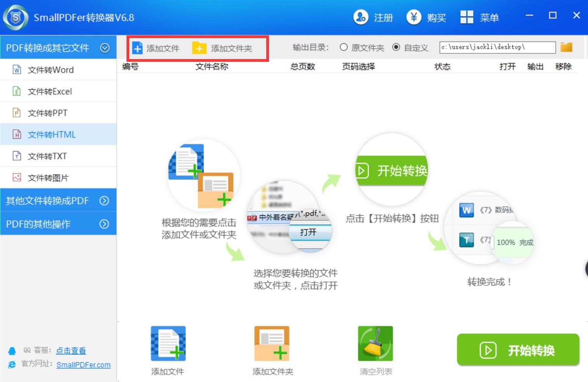Close the SmallPDFer window
588x382 pixels.
pyautogui.click(x=577, y=16)
